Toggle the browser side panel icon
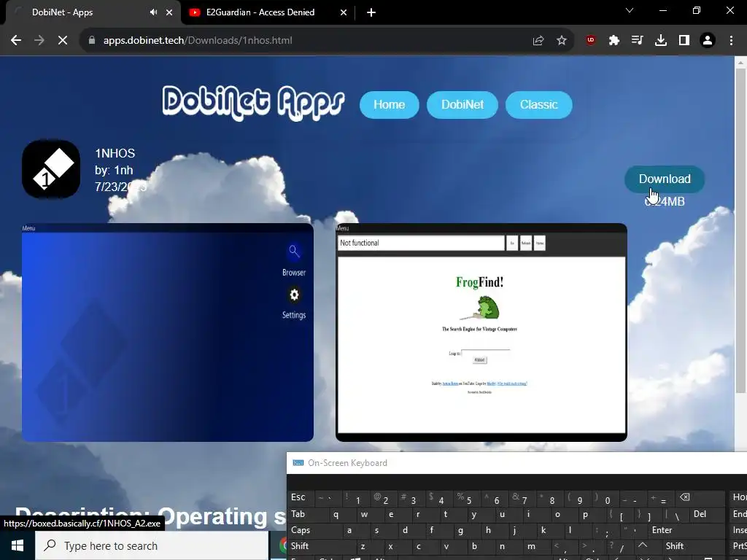Viewport: 747px width, 560px height. tap(684, 41)
